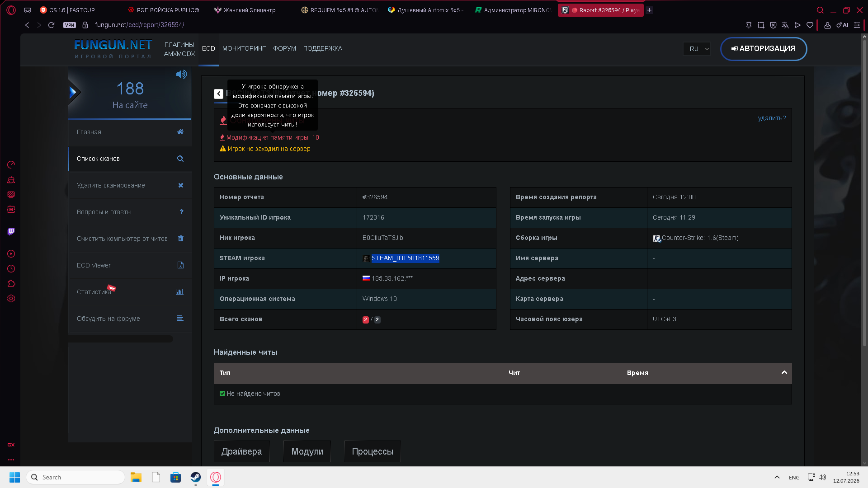
Task: Open Вопросы и ответы question icon
Action: click(182, 212)
